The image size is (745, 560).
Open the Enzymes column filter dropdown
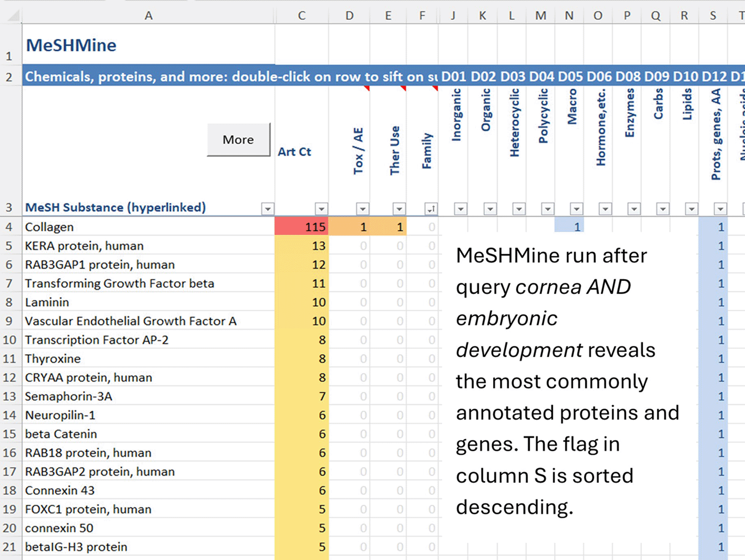click(x=634, y=209)
